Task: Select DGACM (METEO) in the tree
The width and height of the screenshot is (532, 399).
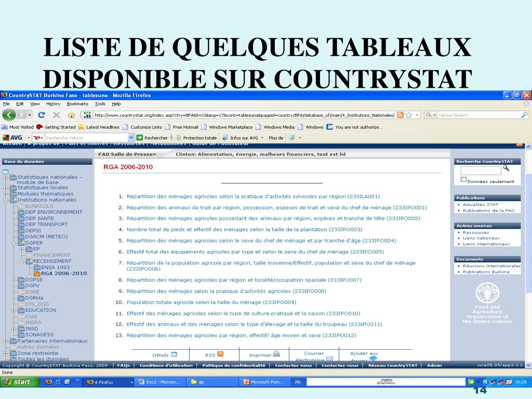Action: 46,236
